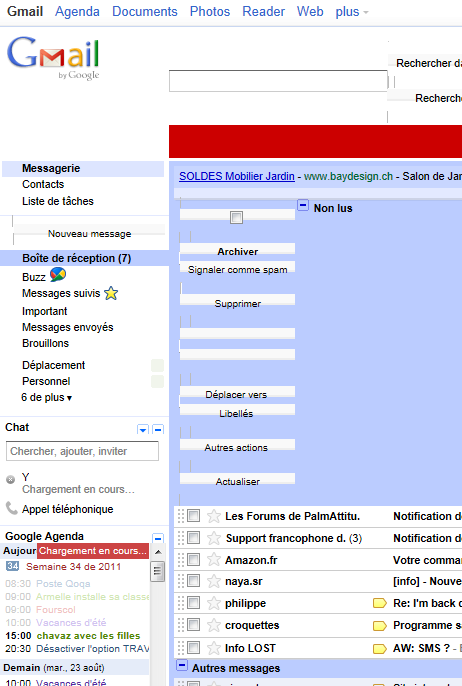Click the calendar 34 week icon
The image size is (462, 686).
12,566
